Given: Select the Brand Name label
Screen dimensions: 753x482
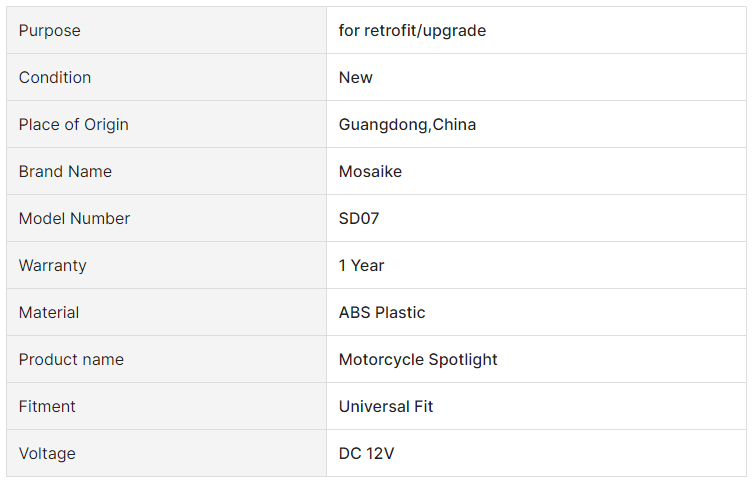Looking at the screenshot, I should click(65, 171).
